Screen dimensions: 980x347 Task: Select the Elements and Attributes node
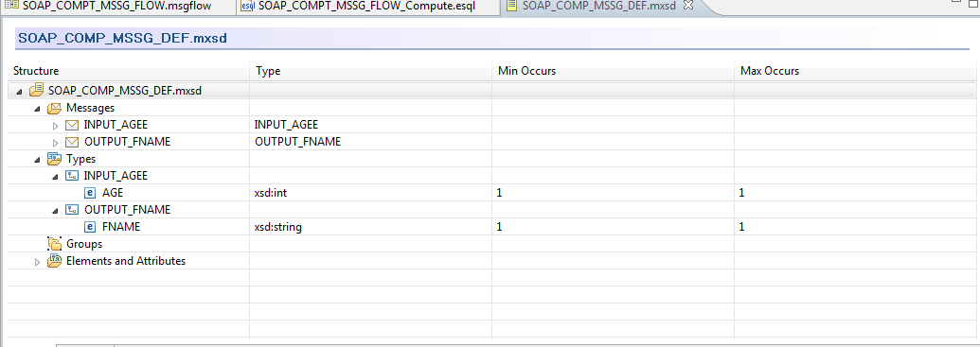[126, 261]
